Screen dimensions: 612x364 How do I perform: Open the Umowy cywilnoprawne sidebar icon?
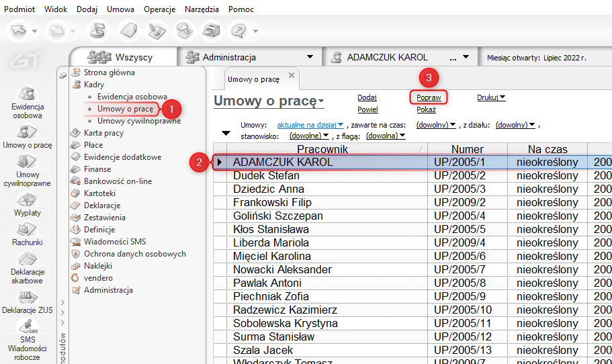27,161
